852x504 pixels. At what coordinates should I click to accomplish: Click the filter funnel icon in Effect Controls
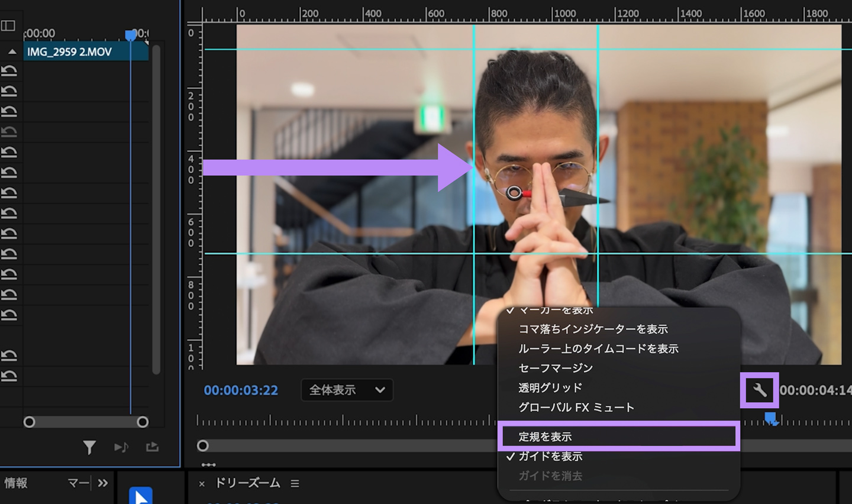89,448
